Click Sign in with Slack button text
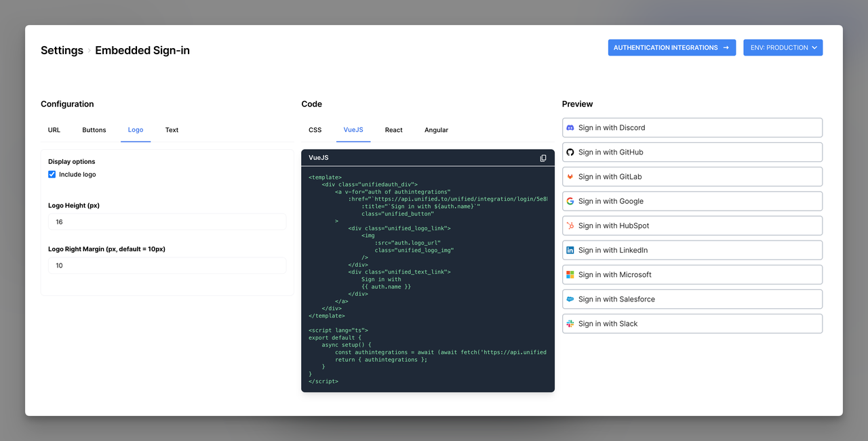Viewport: 868px width, 441px height. point(608,324)
